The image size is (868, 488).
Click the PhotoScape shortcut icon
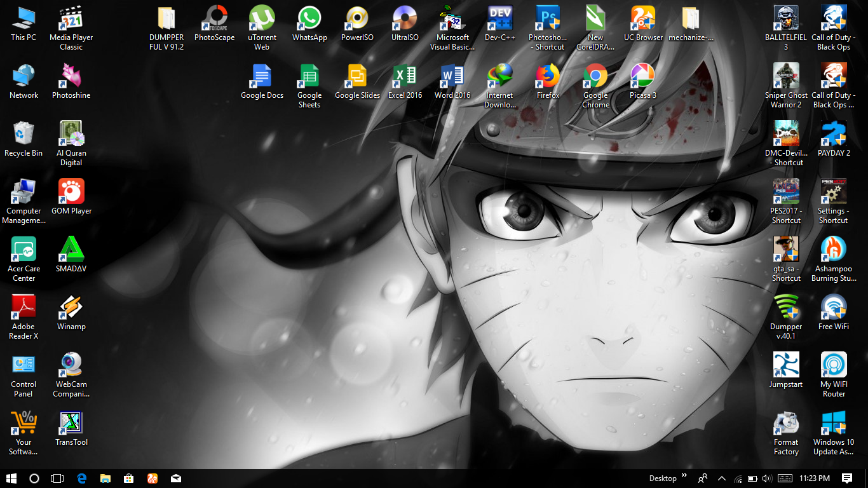coord(214,18)
